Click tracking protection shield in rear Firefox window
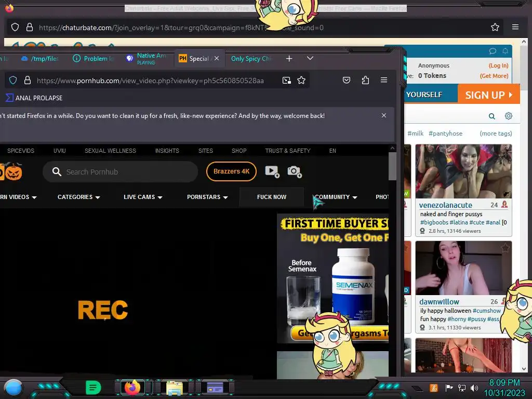 [15, 27]
